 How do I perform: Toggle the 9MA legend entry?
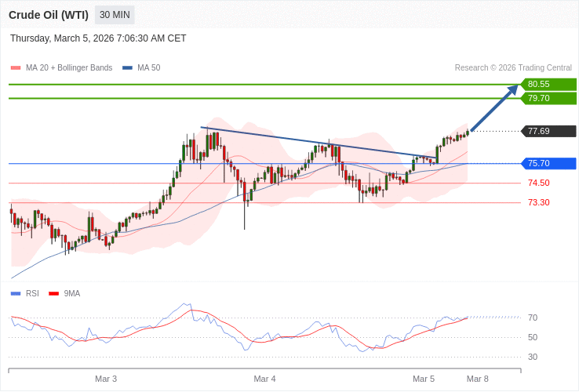[x=71, y=293]
